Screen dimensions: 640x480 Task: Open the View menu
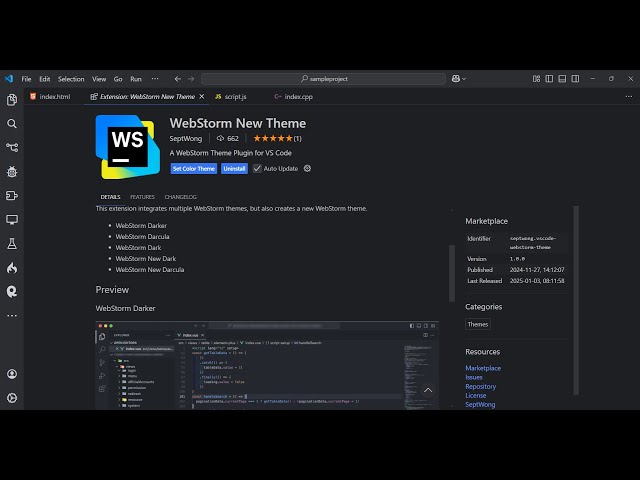[99, 79]
